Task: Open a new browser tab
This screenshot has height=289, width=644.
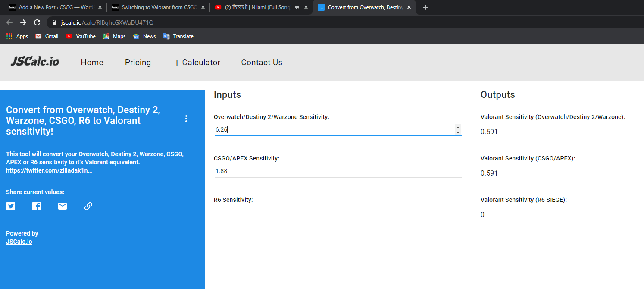Action: tap(425, 7)
